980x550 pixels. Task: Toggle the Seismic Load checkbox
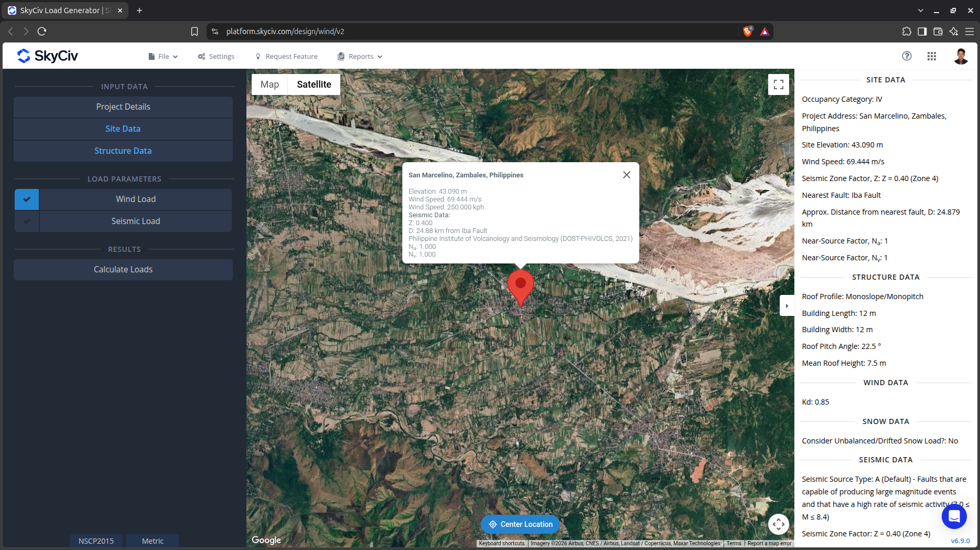click(27, 221)
